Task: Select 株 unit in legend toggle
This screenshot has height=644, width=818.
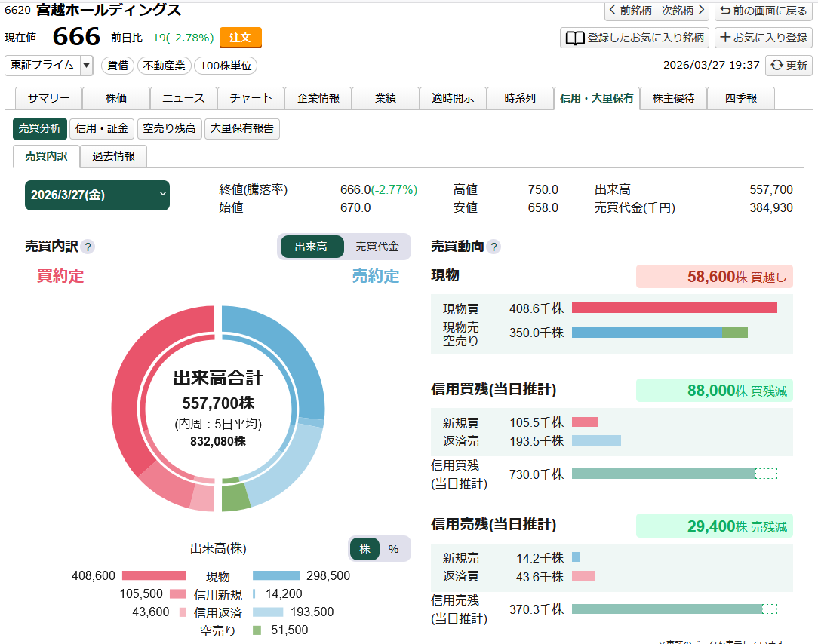Action: click(x=364, y=549)
